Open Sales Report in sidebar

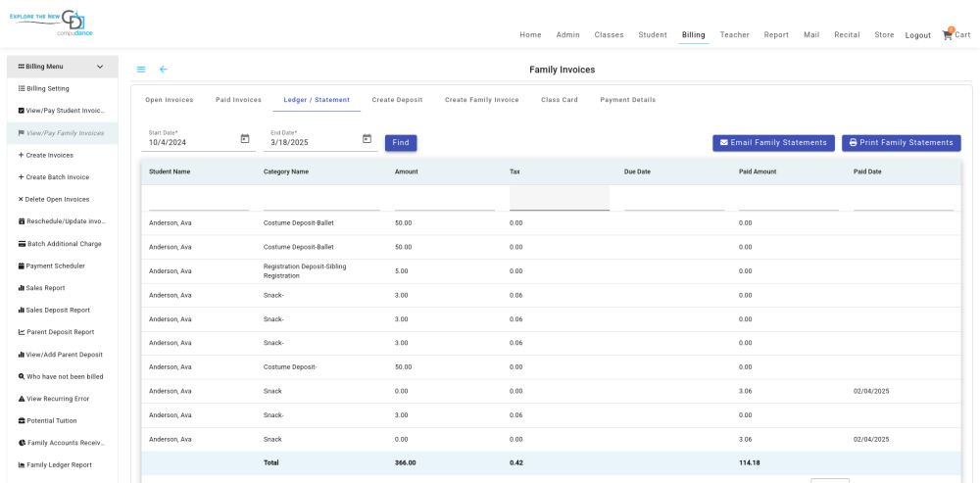coord(41,288)
